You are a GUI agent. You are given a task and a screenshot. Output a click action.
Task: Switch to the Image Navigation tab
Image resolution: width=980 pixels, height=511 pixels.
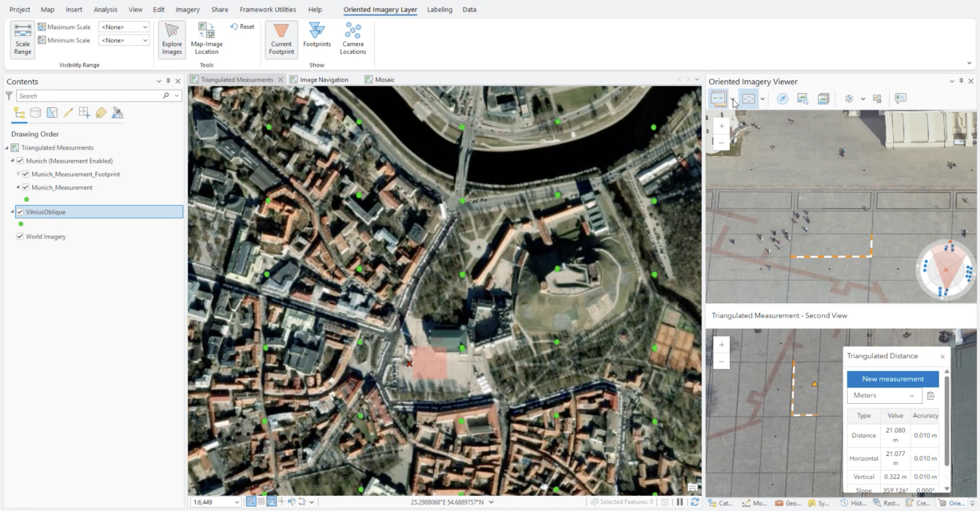[x=323, y=80]
